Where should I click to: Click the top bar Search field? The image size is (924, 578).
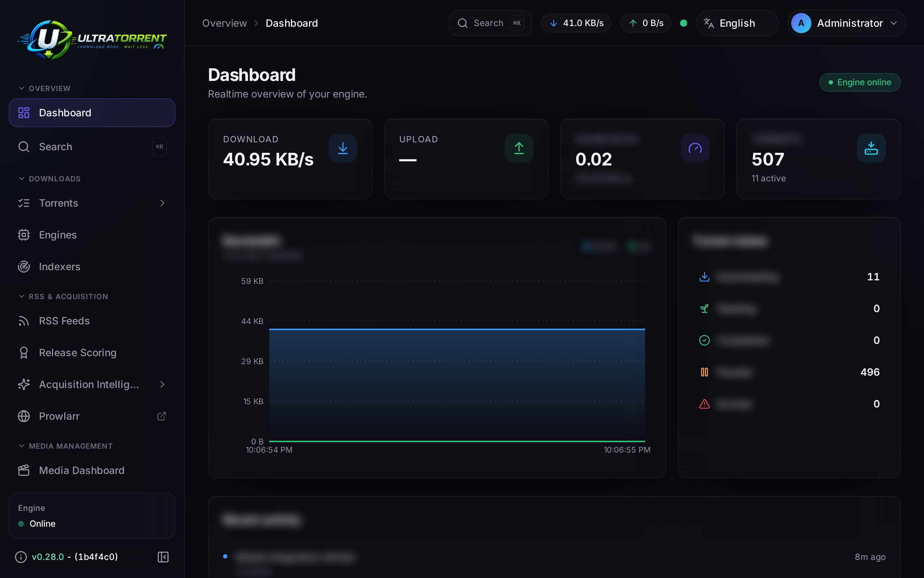click(x=490, y=23)
